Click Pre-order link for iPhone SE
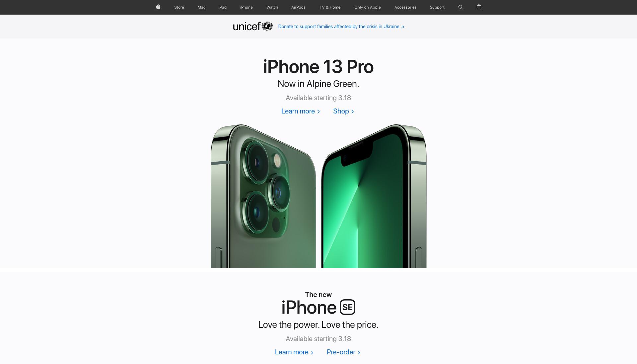The height and width of the screenshot is (364, 637). click(344, 352)
